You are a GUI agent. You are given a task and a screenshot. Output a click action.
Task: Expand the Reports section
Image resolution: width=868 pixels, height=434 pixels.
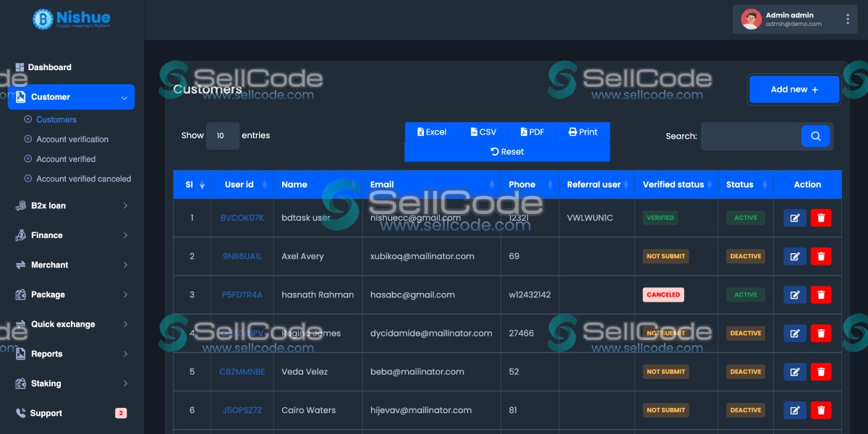click(x=47, y=354)
